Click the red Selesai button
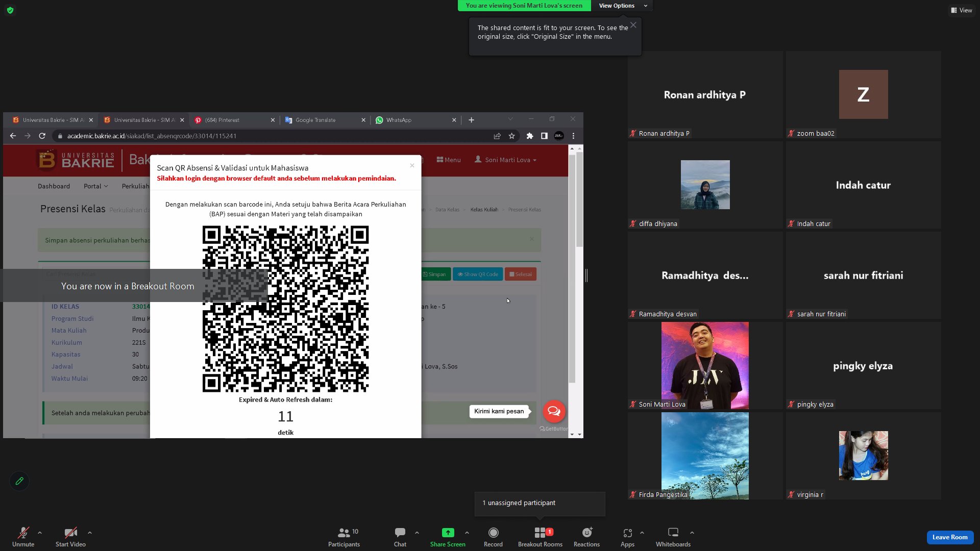 click(521, 274)
